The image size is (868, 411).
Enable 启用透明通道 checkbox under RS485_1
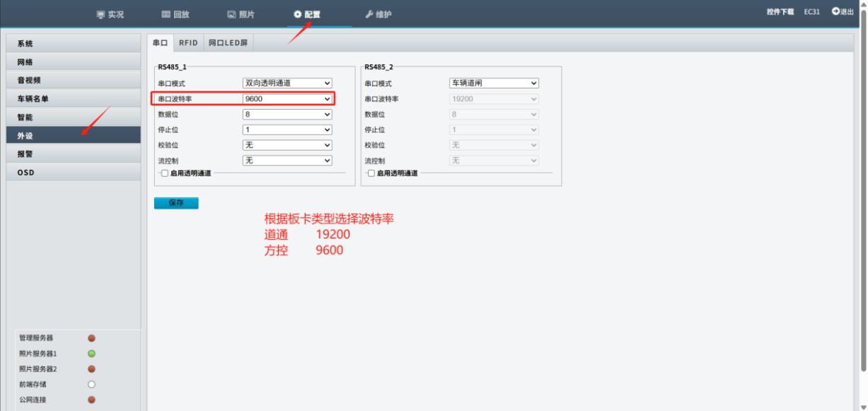click(164, 173)
